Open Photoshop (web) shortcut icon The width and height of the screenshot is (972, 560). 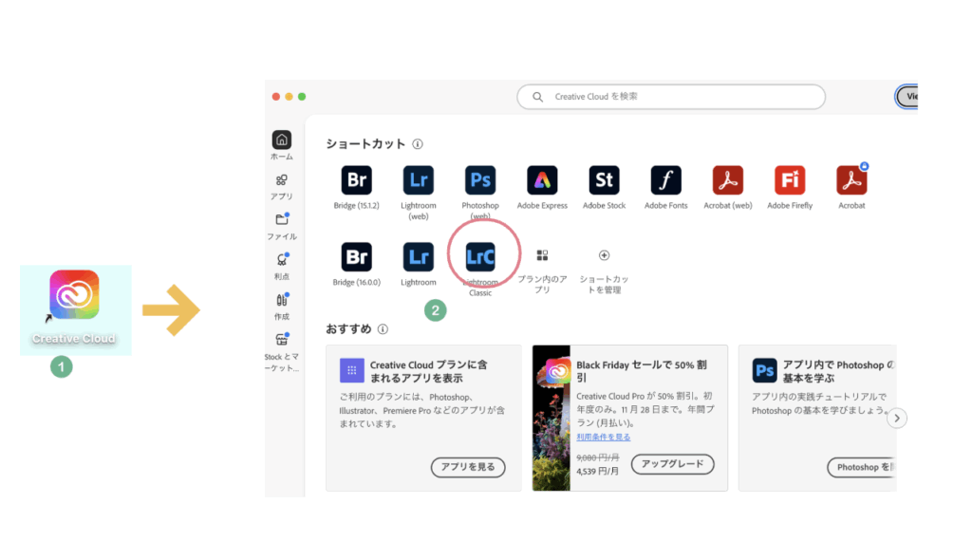click(x=480, y=180)
